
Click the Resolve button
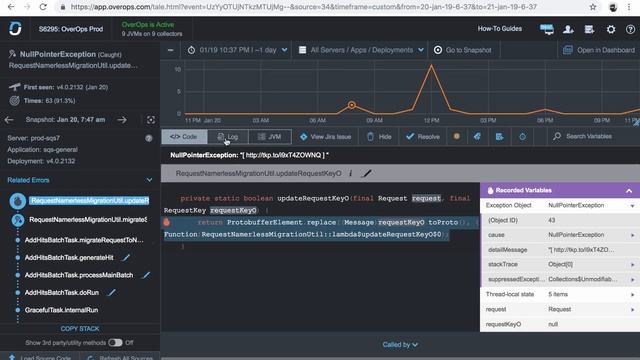[x=423, y=137]
